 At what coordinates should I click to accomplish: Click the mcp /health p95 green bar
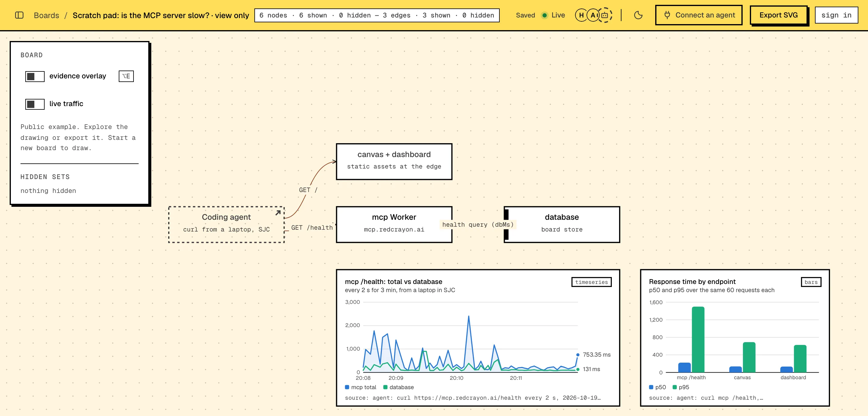[x=698, y=339]
